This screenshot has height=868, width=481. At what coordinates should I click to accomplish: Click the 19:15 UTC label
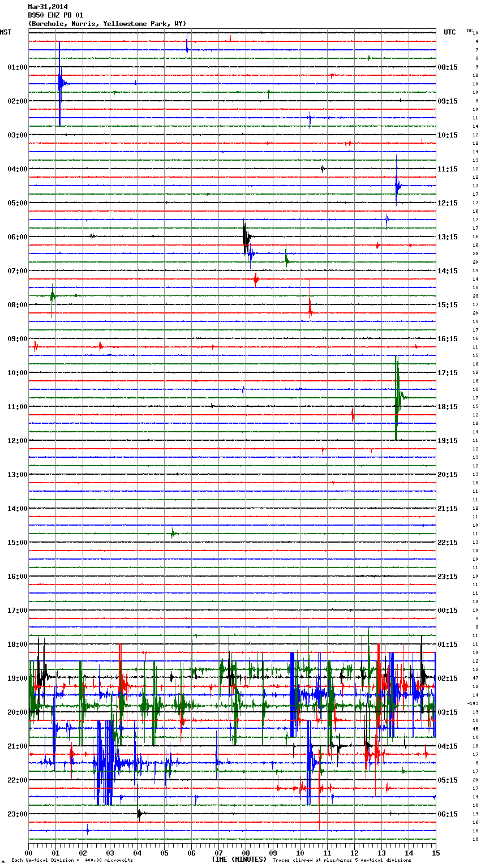tap(448, 441)
